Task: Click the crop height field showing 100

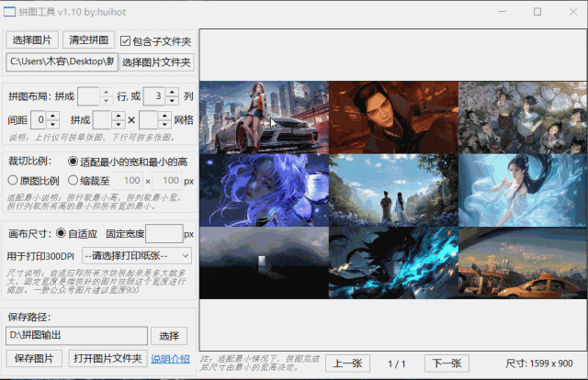Action: pos(167,181)
